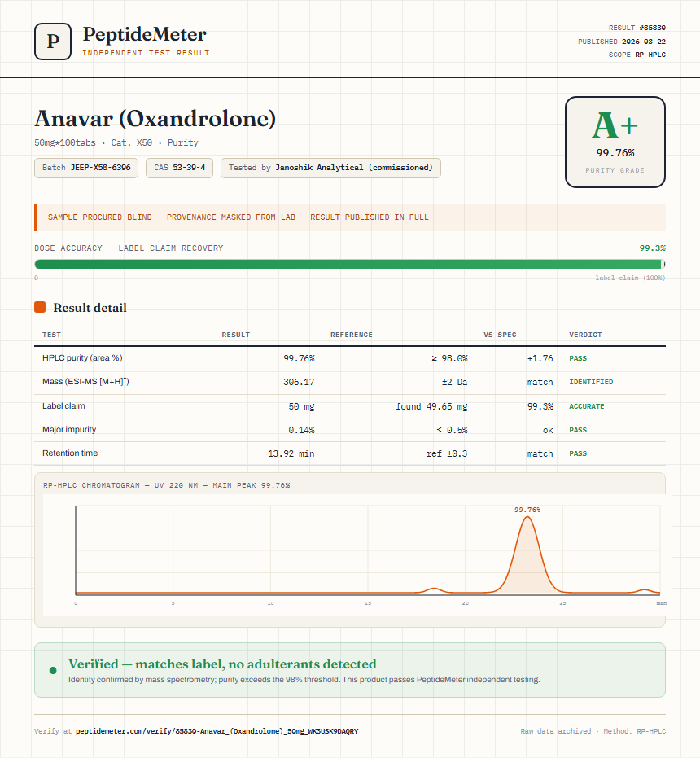The height and width of the screenshot is (758, 700).
Task: Click the CAS 53-39-4 badge
Action: pos(179,168)
